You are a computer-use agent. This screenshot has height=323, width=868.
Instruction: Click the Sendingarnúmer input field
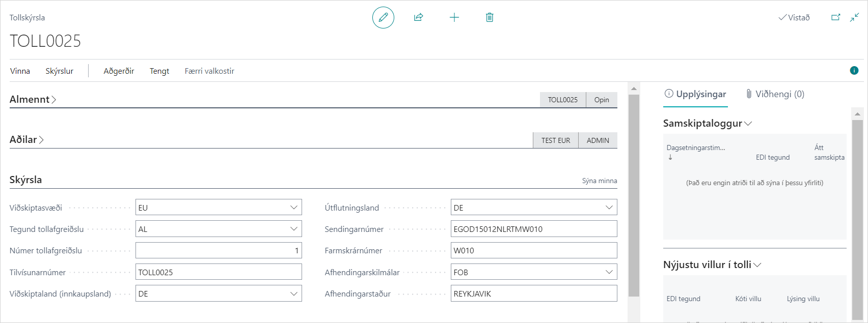click(x=533, y=229)
